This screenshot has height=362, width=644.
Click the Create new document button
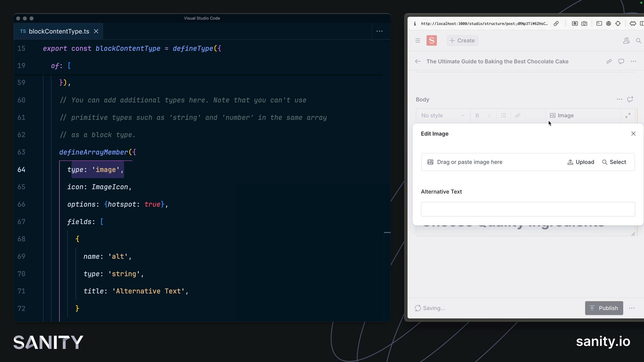[x=461, y=40]
